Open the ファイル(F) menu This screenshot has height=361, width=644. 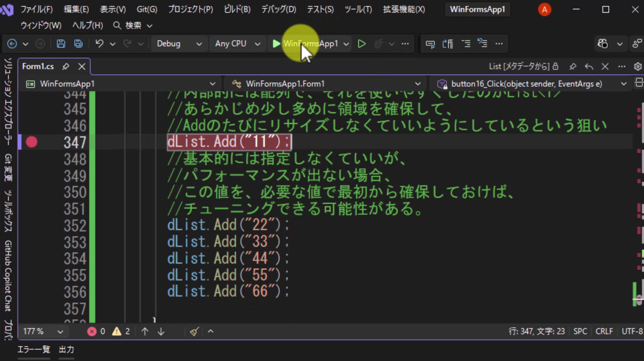(37, 9)
